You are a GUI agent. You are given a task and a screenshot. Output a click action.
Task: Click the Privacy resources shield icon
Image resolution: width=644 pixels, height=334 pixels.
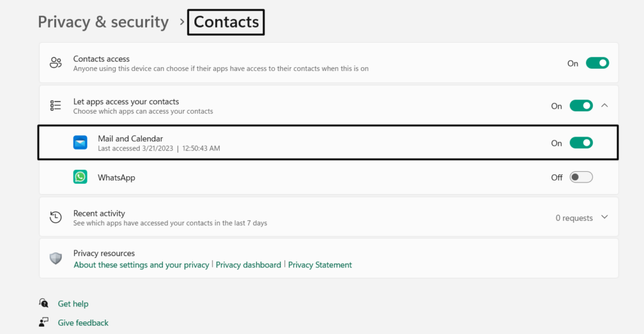tap(56, 259)
